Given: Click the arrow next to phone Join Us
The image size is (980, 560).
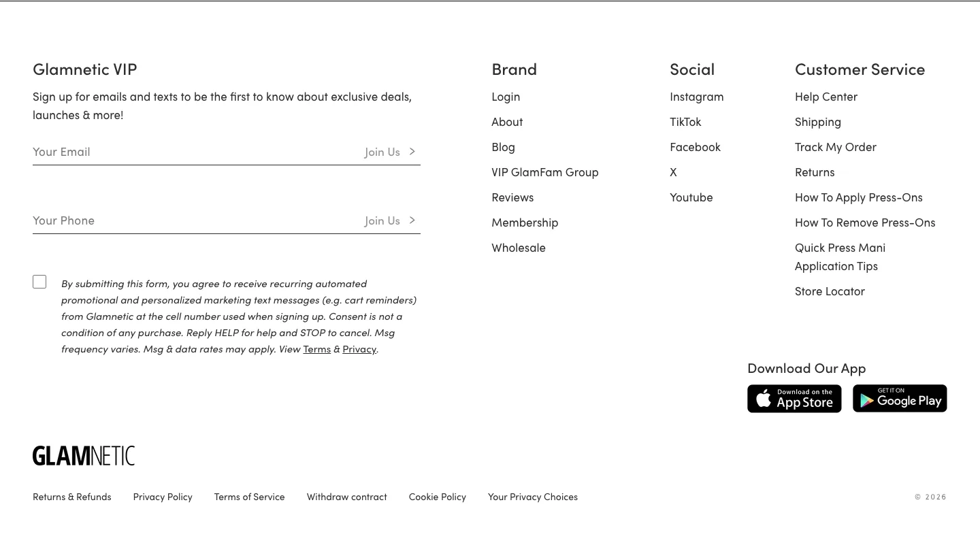Looking at the screenshot, I should (412, 220).
